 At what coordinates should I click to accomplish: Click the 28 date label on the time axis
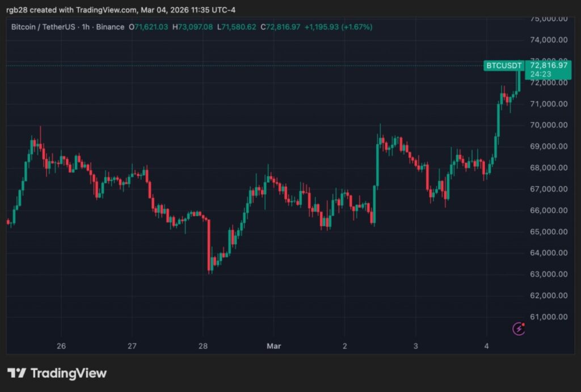(x=203, y=345)
